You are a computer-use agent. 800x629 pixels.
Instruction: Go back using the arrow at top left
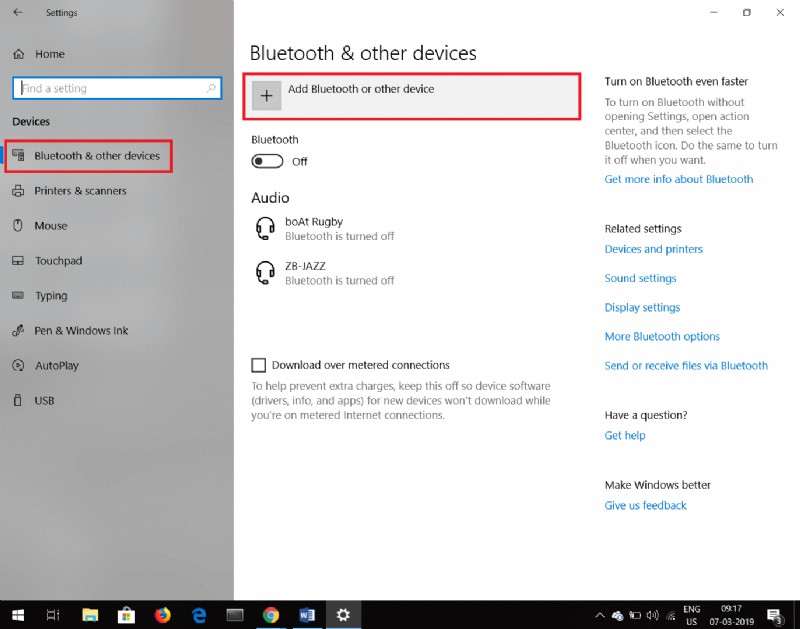pyautogui.click(x=15, y=13)
